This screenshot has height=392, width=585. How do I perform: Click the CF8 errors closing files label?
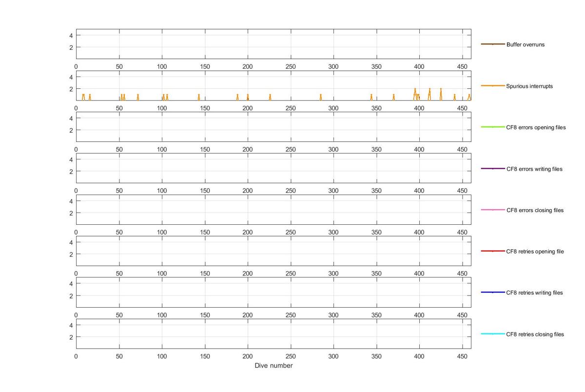click(x=535, y=210)
